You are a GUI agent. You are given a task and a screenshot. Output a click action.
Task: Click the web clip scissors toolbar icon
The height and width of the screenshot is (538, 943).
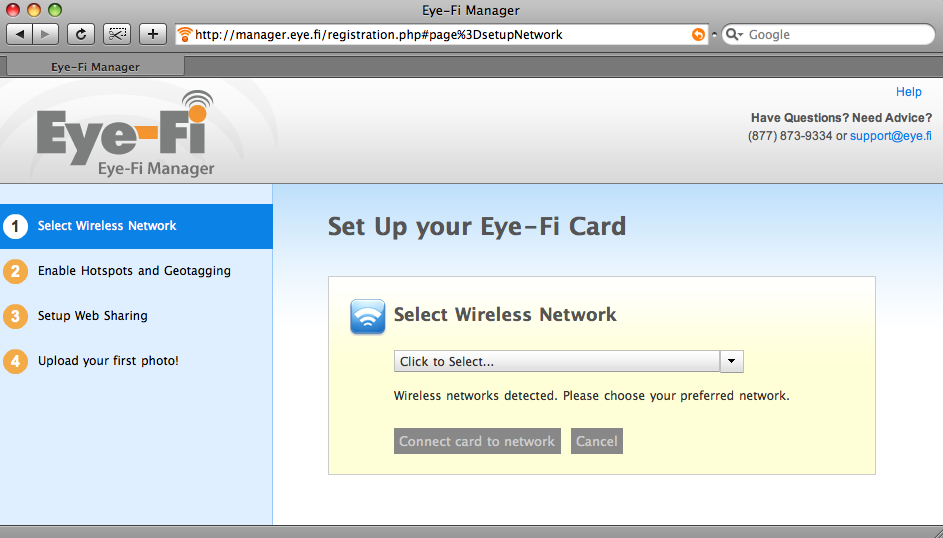(117, 34)
